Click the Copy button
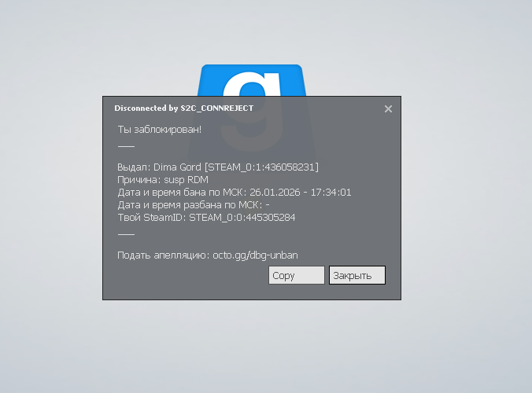 (x=297, y=275)
